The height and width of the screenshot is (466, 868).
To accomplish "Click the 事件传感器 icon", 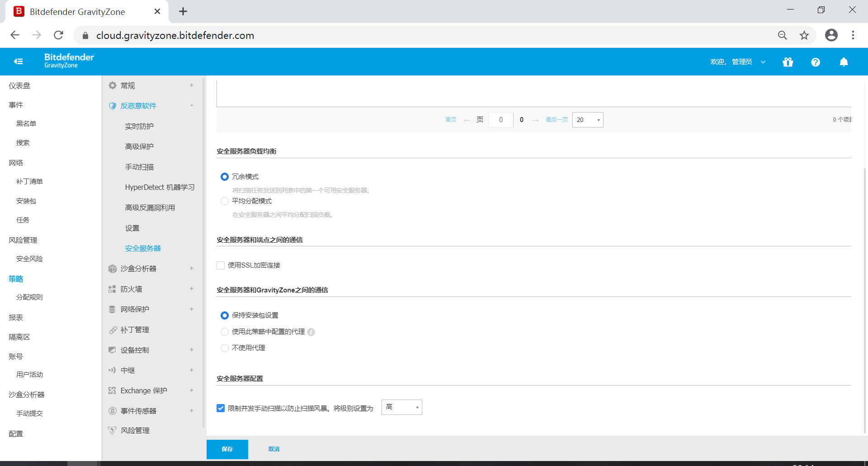I will coord(113,411).
